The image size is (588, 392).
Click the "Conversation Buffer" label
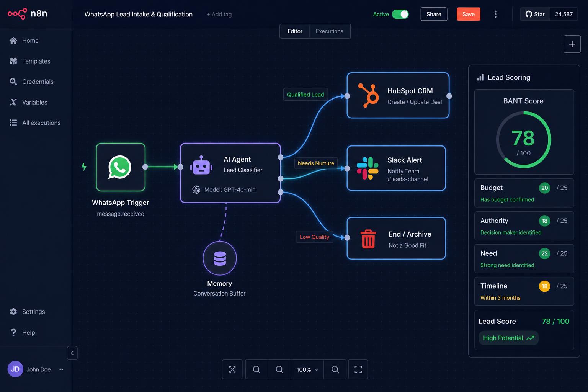219,293
